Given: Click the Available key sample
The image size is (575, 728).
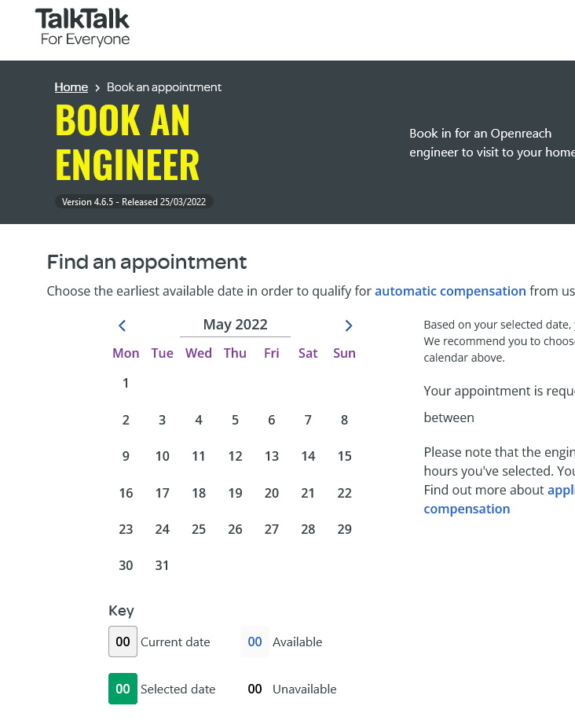Looking at the screenshot, I should [255, 642].
